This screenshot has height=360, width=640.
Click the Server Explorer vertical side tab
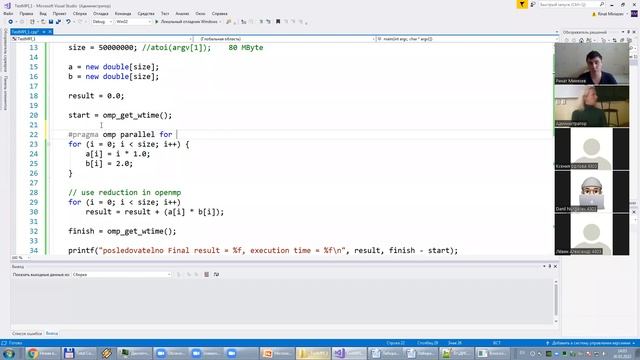[x=5, y=50]
